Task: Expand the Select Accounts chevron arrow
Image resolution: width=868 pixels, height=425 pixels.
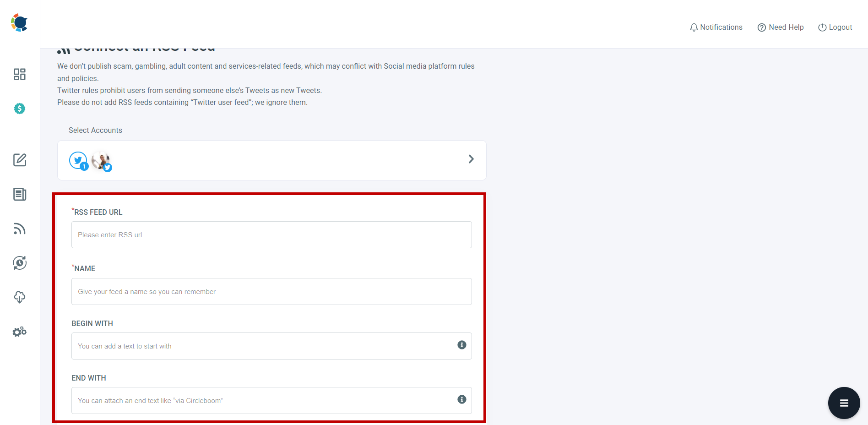Action: 471,159
